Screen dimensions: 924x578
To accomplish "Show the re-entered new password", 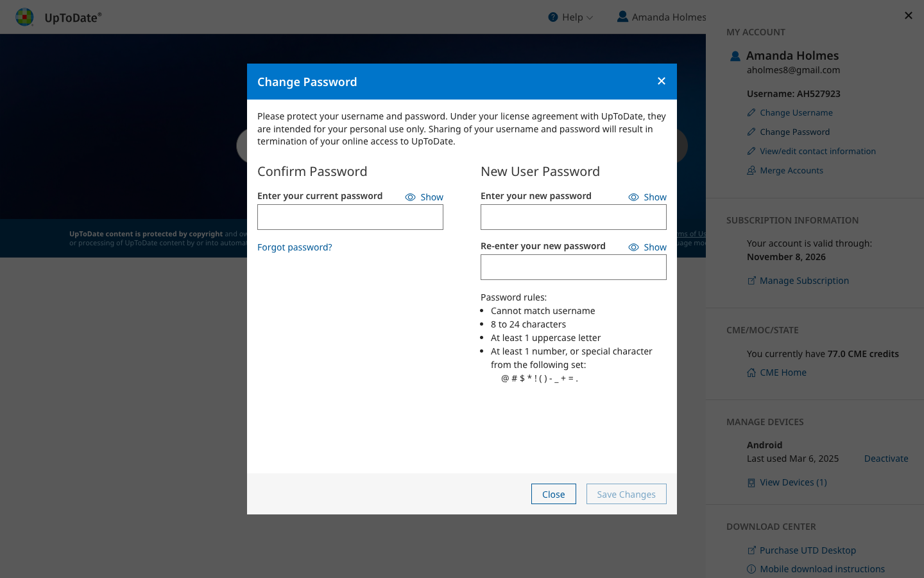I will coord(647,247).
